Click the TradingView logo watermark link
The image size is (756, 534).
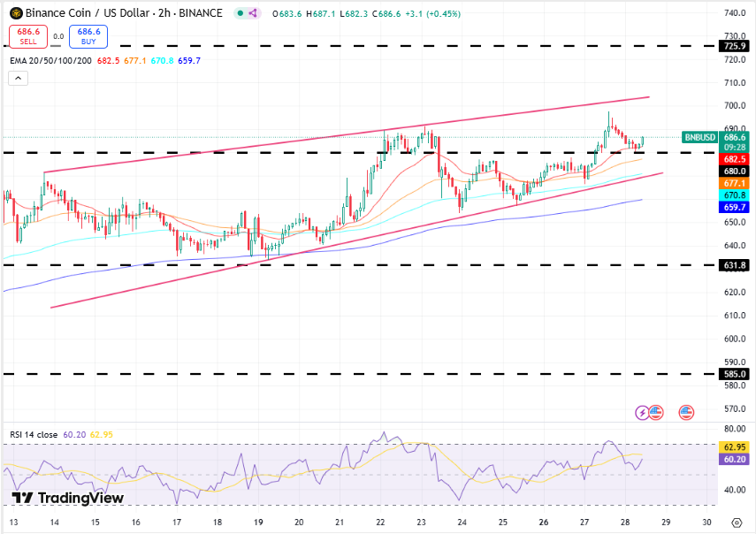(x=67, y=498)
